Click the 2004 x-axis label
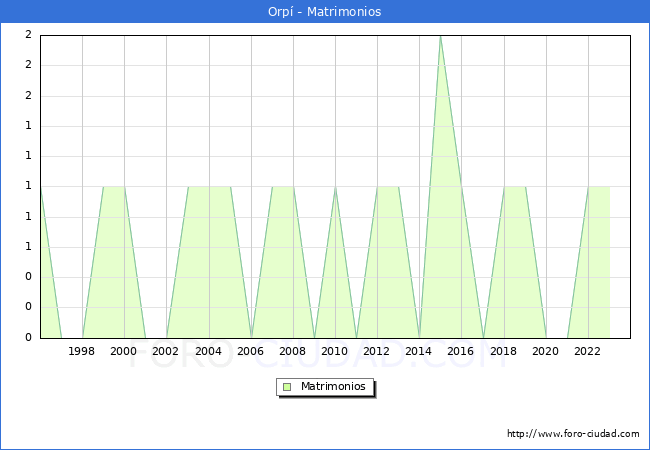The width and height of the screenshot is (650, 450). coord(209,351)
